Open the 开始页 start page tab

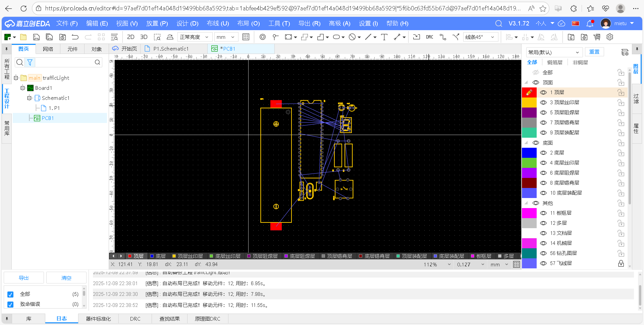[x=125, y=49]
